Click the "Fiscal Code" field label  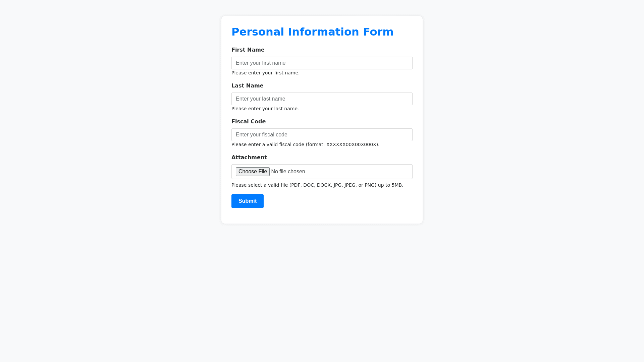point(249,122)
